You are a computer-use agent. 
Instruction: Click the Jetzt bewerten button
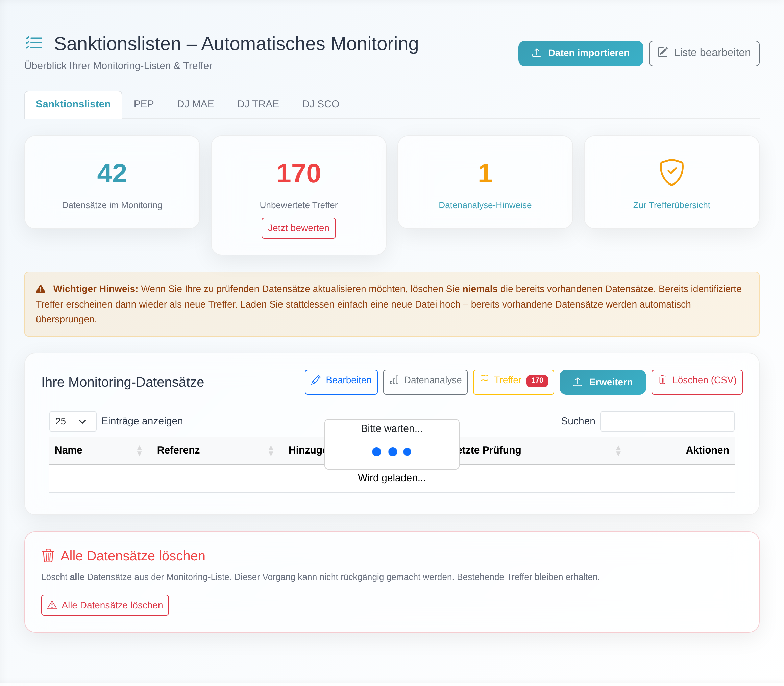tap(299, 228)
